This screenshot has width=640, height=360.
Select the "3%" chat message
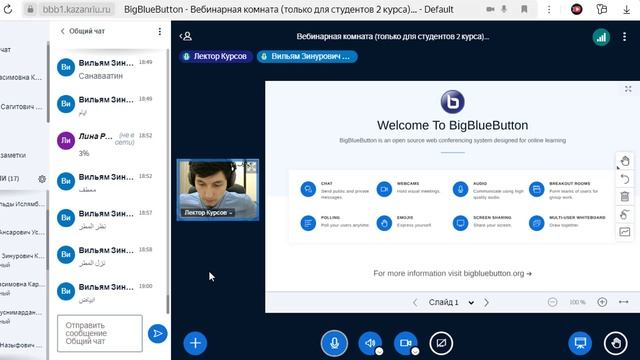click(84, 153)
